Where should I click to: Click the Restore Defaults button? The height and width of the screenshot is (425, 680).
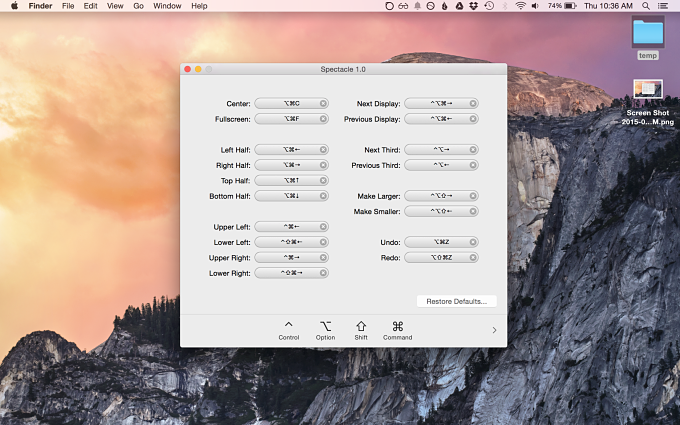(457, 301)
